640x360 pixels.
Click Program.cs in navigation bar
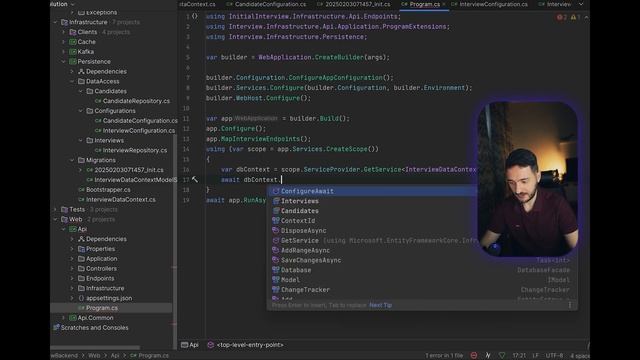click(x=149, y=356)
